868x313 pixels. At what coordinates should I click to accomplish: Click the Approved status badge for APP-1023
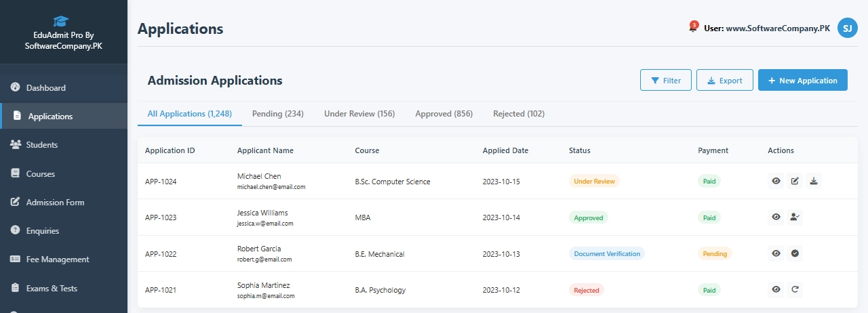(589, 217)
